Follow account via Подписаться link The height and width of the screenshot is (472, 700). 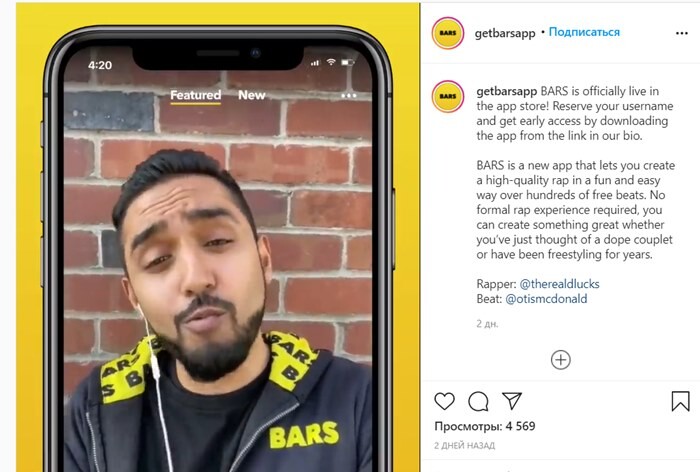584,32
